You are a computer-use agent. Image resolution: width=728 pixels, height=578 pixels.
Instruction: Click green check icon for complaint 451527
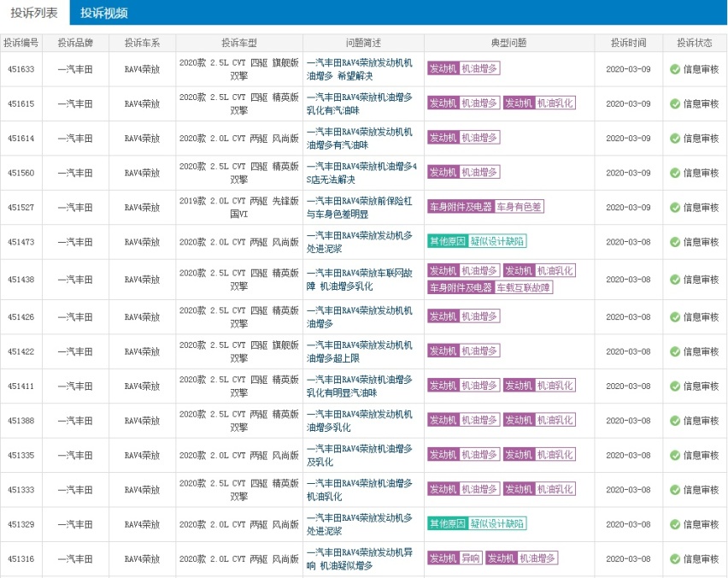click(x=675, y=207)
